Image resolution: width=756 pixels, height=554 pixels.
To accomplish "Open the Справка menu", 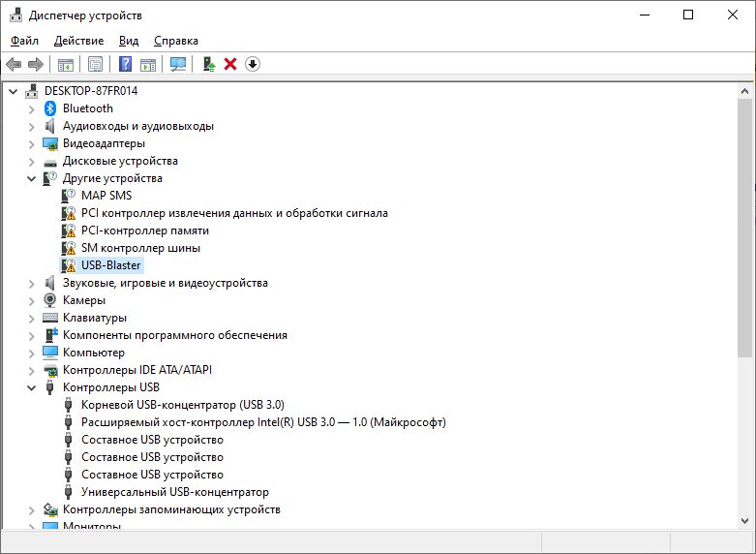I will point(176,41).
